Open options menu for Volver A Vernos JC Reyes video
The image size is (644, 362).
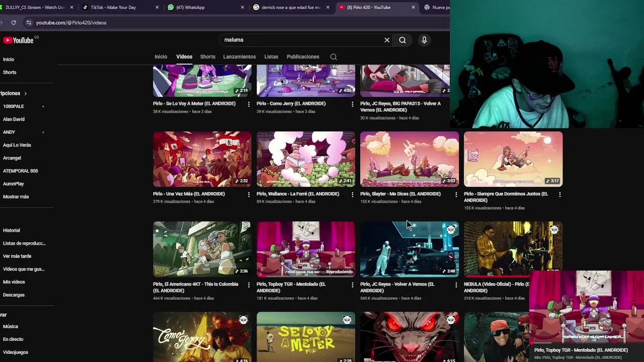[x=456, y=285]
